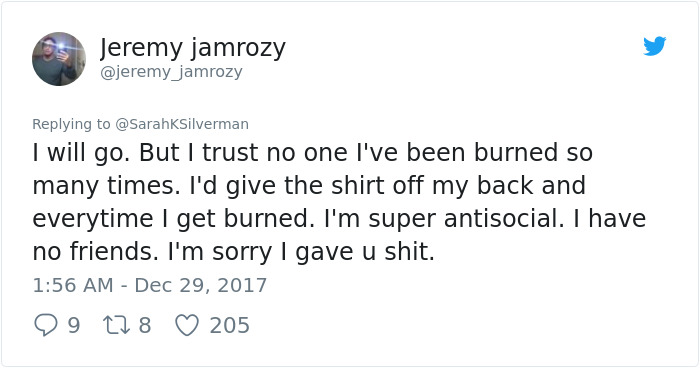Click the reply speech bubble icon
Viewport: 700px width, 368px height.
tap(46, 325)
